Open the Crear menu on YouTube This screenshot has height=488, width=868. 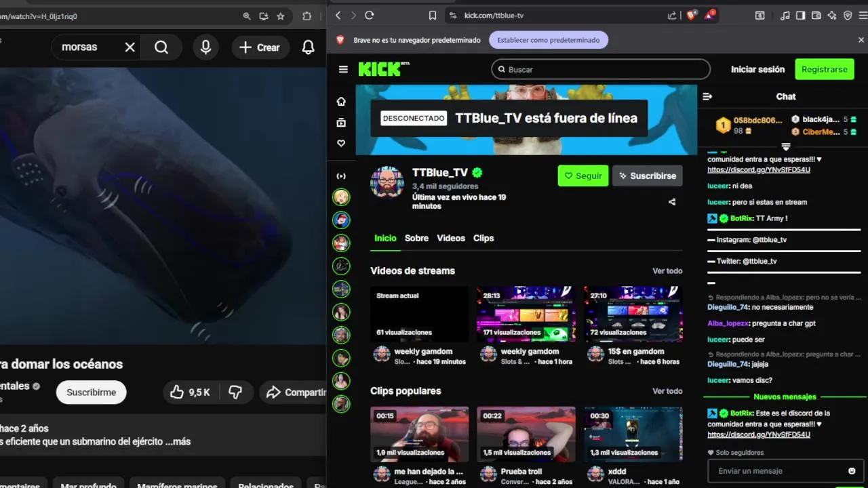(x=260, y=47)
